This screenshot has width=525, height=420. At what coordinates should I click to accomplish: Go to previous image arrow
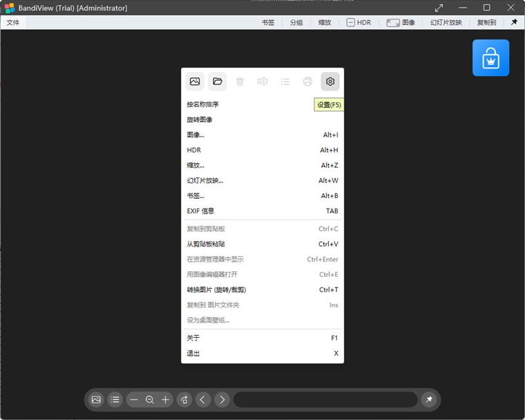coord(203,399)
